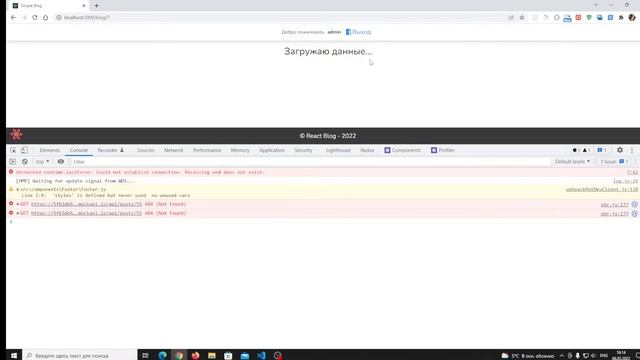Click the Выход logout link
Screen dimensions: 640x360
pos(359,32)
